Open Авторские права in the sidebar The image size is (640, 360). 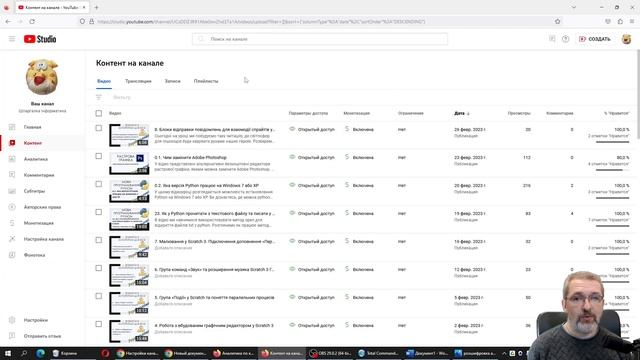coord(42,207)
